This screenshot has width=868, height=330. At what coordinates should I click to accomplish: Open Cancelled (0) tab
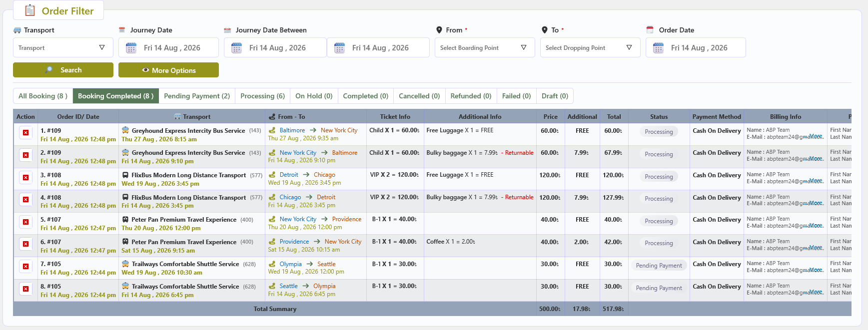pos(419,96)
